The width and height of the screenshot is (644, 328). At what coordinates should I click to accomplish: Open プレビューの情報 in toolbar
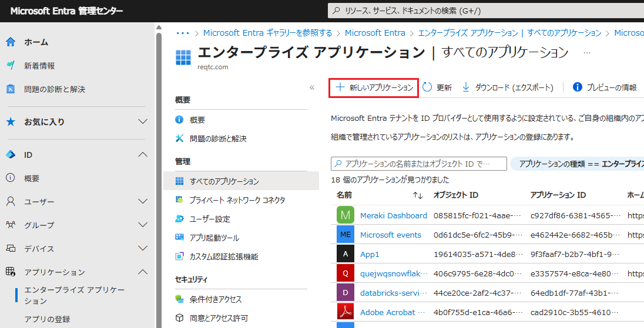605,87
